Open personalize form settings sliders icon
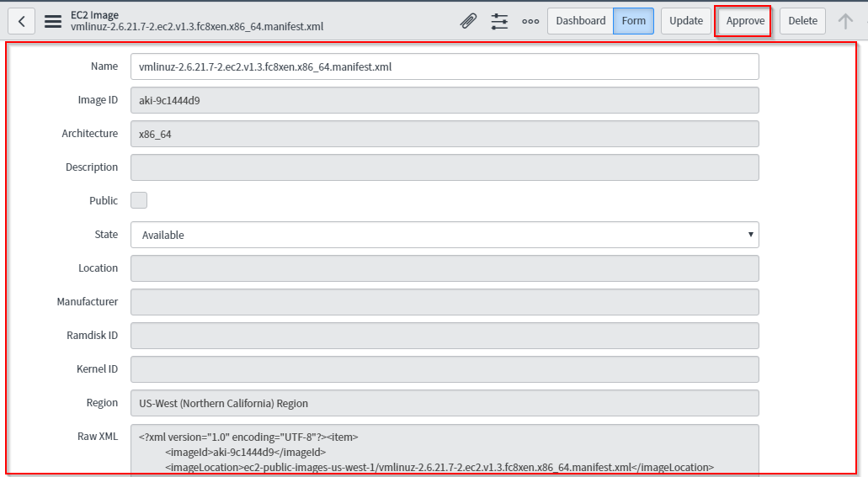 pos(499,21)
